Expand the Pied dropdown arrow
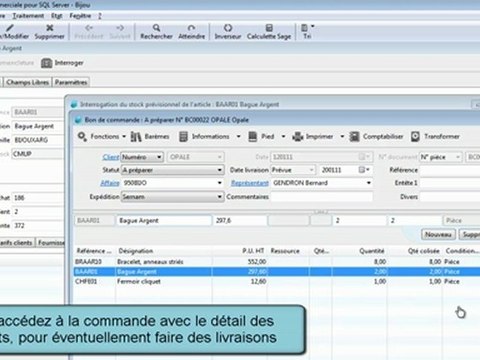480x360 pixels. [283, 137]
